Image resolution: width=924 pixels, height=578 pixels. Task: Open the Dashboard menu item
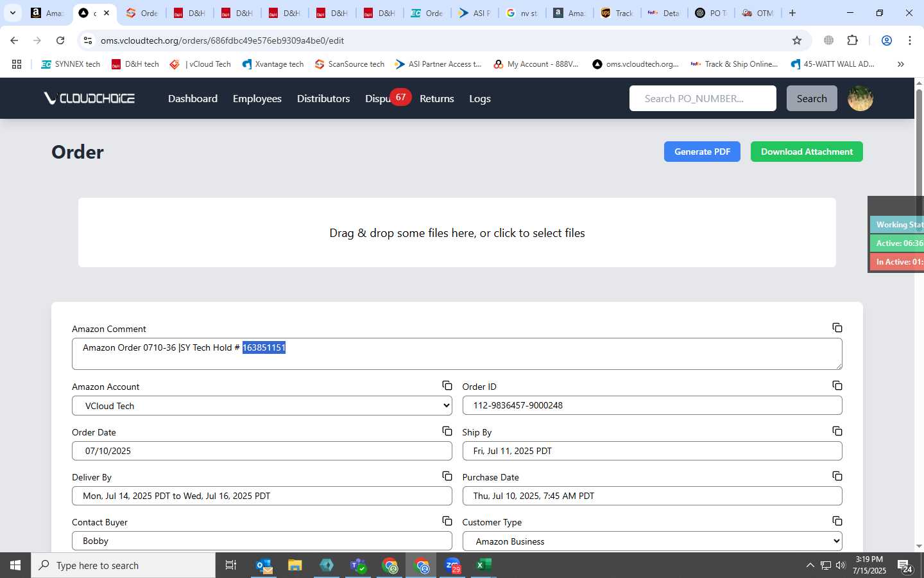(193, 98)
